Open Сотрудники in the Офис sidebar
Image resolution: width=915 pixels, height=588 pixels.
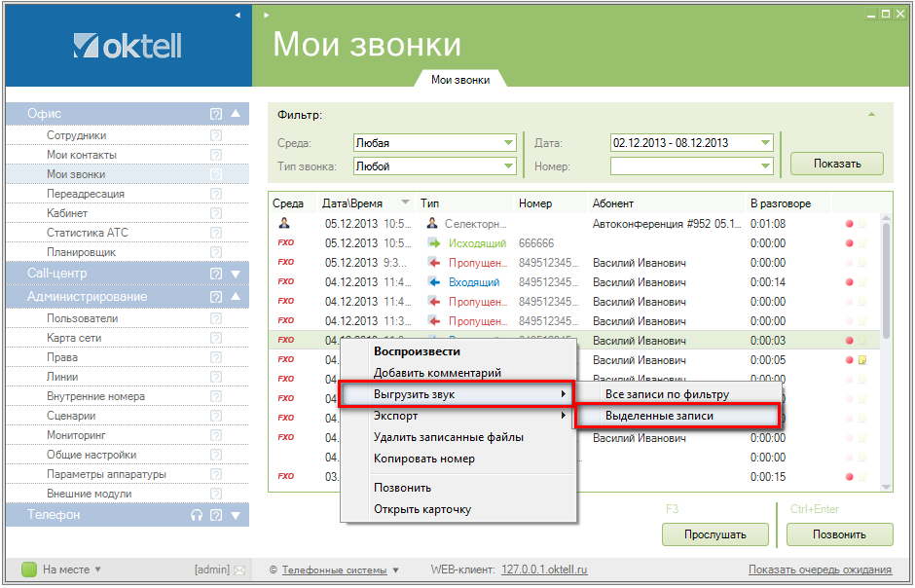pyautogui.click(x=76, y=135)
